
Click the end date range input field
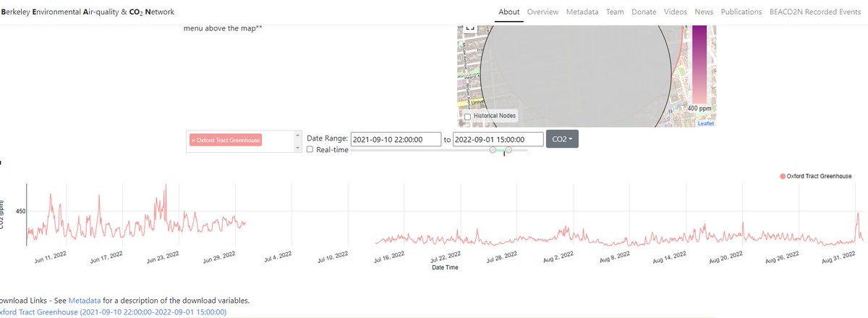(x=498, y=139)
